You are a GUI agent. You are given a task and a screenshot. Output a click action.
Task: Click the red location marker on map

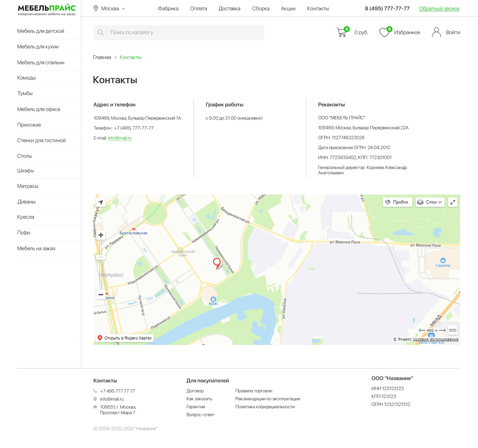point(217,263)
